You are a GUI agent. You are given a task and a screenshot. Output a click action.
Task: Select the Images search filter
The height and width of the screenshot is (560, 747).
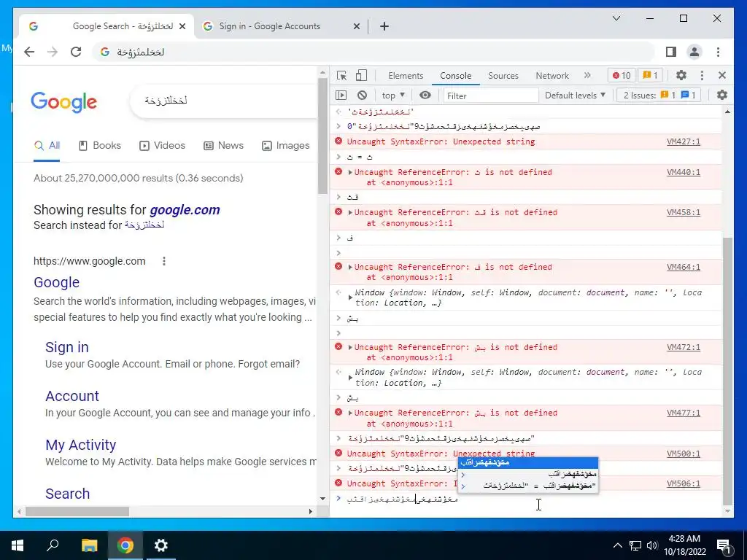click(x=286, y=146)
